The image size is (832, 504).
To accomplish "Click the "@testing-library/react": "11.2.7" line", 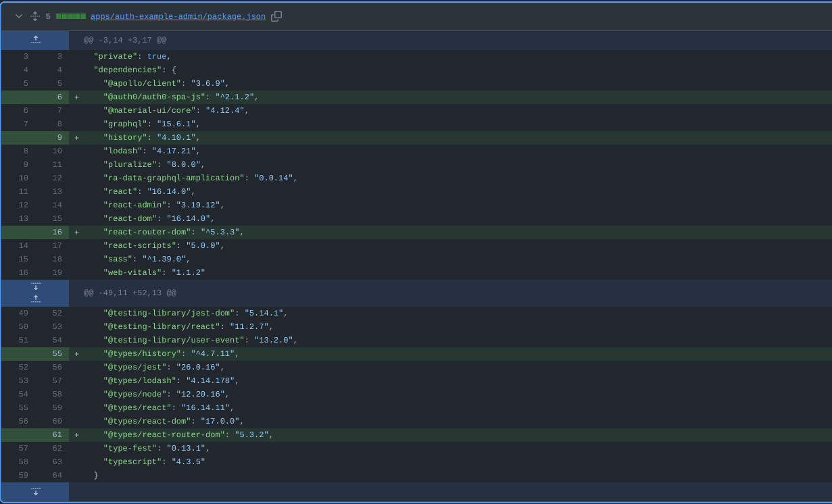I will tap(450, 327).
